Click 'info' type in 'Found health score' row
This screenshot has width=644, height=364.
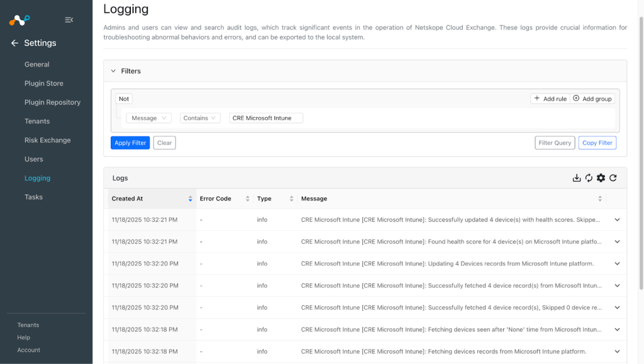point(262,241)
